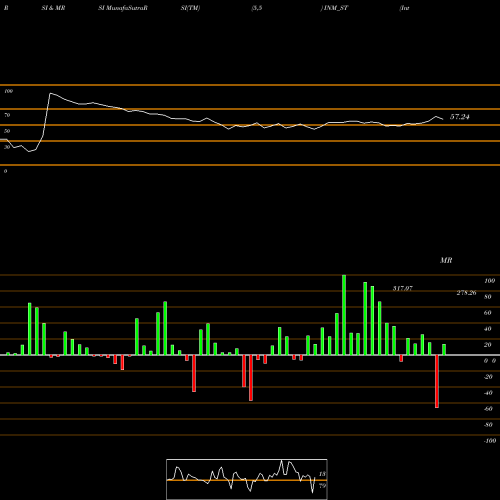Viewport: 500px width, 500px height.
Task: Click the MR axis label 80
Action: click(x=488, y=297)
